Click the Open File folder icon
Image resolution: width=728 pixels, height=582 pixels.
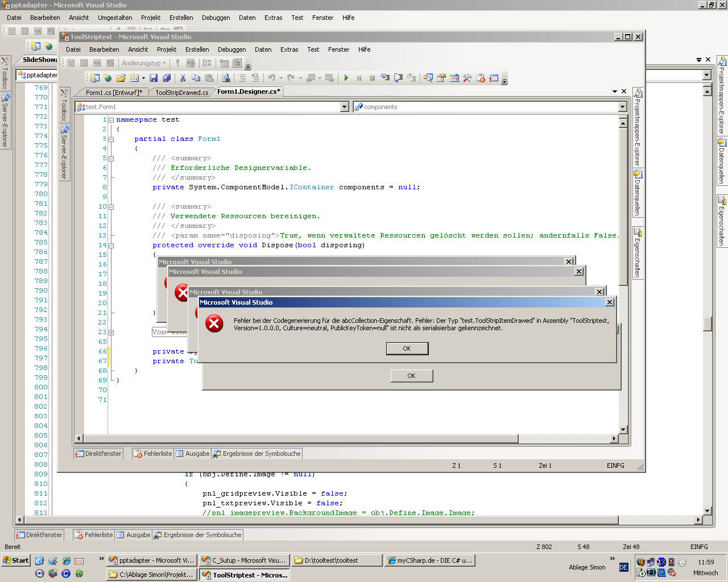point(121,78)
